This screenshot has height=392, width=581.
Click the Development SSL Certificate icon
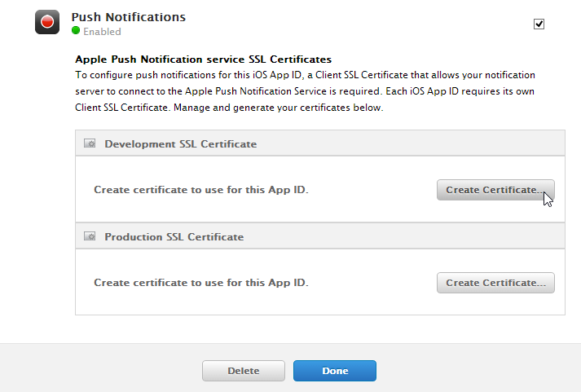point(90,143)
